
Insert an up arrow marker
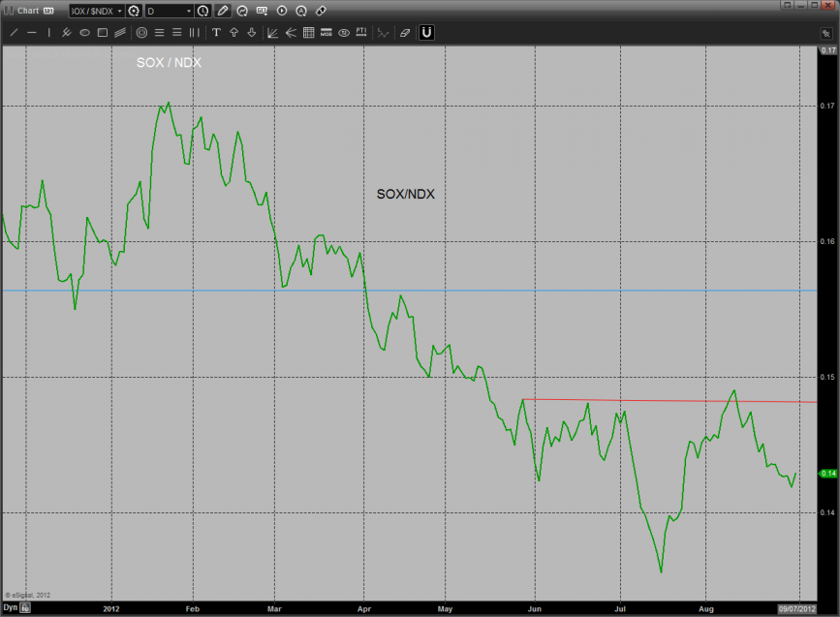pyautogui.click(x=233, y=32)
